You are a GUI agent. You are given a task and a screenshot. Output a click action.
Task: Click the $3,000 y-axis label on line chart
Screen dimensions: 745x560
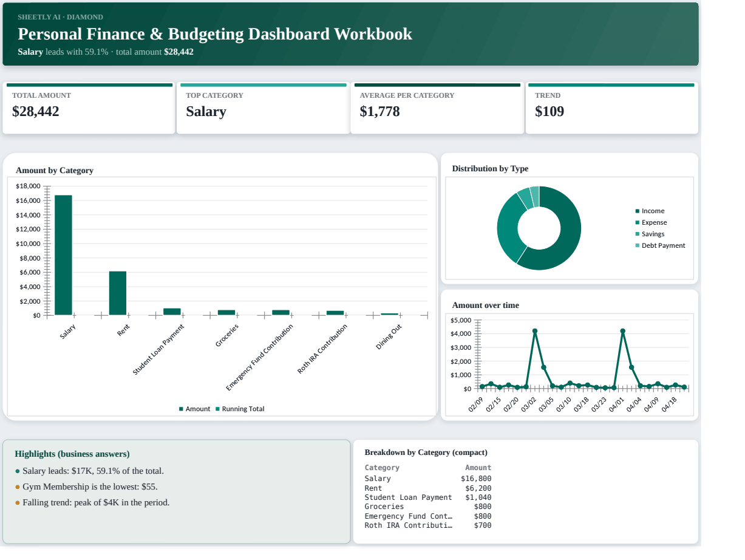point(461,347)
